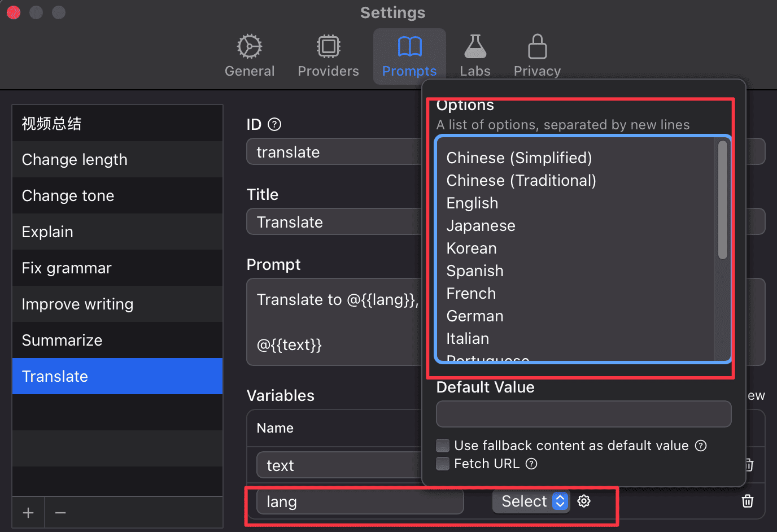Click the options list scrollbar
This screenshot has width=777, height=532.
(722, 200)
